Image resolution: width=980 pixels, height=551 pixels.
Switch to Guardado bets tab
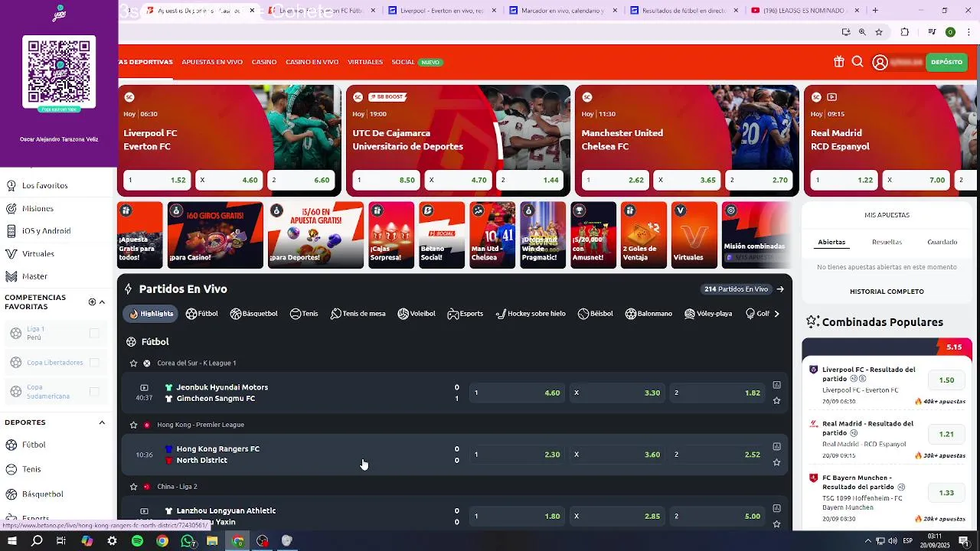[942, 243]
